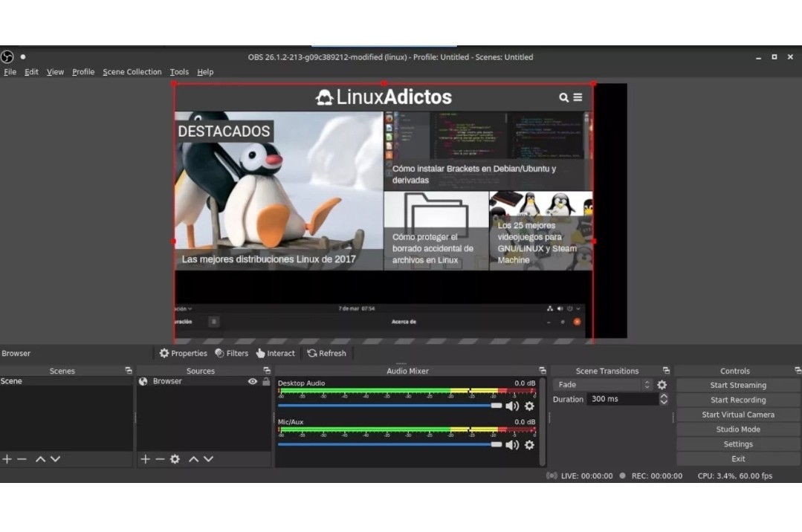Image resolution: width=802 pixels, height=532 pixels.
Task: Click the LinuxAdictos logo in the preview
Action: pyautogui.click(x=384, y=97)
